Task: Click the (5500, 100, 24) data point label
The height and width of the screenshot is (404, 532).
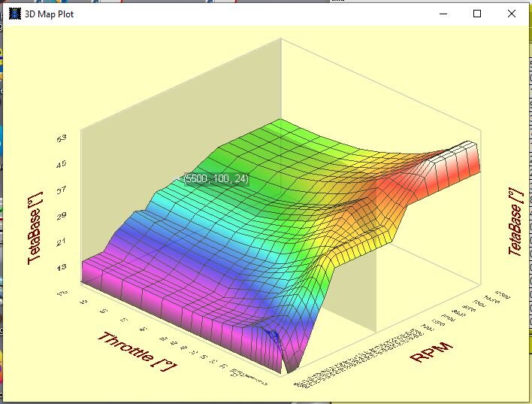Action: pyautogui.click(x=216, y=179)
